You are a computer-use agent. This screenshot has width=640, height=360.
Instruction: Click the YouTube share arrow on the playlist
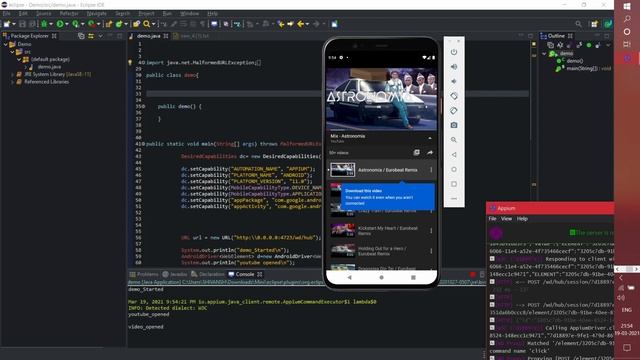tap(430, 153)
